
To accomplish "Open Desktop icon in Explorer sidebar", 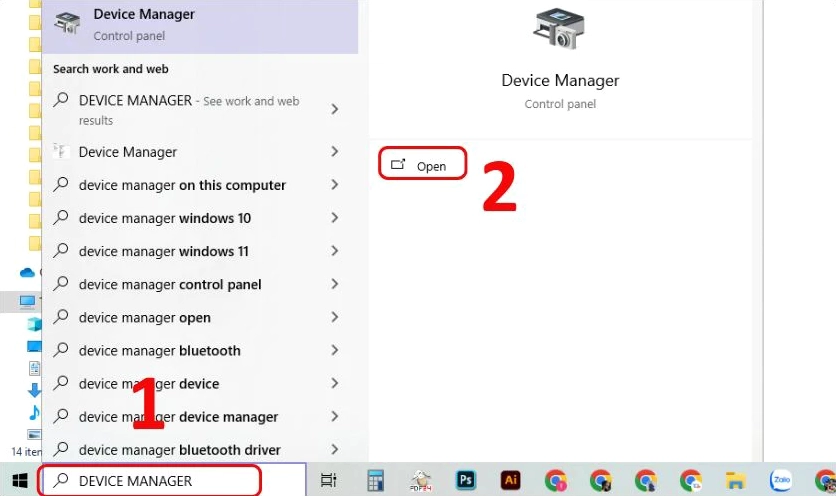I will [x=34, y=347].
